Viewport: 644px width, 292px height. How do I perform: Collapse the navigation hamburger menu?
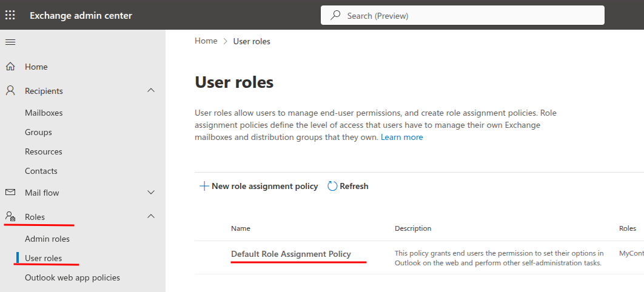[10, 42]
